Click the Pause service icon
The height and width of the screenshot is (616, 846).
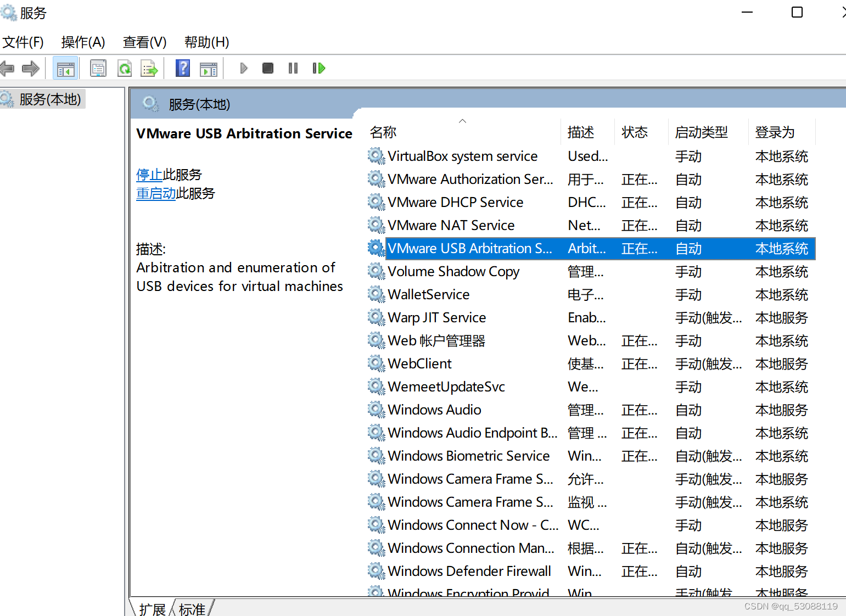click(x=293, y=68)
